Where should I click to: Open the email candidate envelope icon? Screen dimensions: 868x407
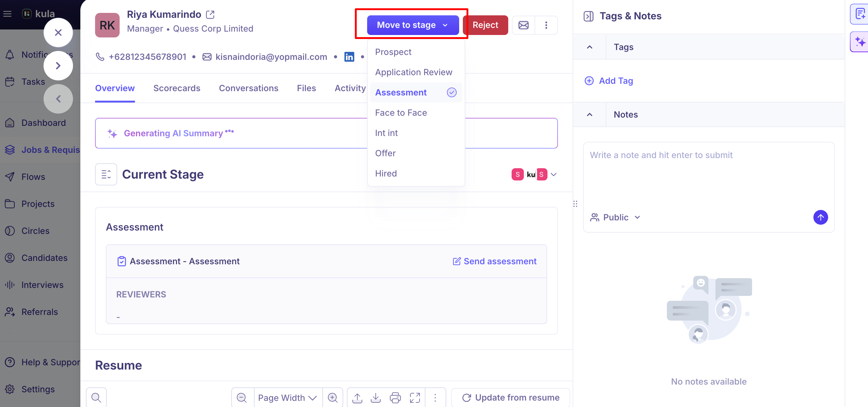coord(523,25)
